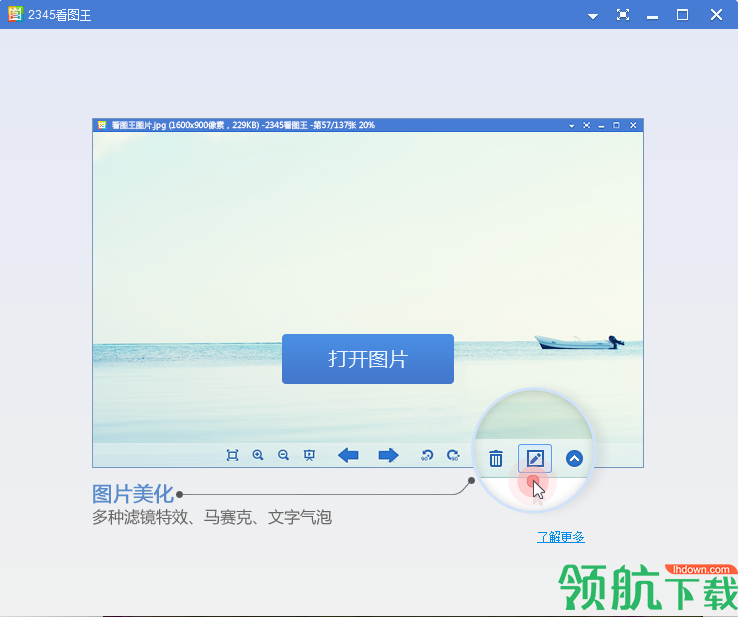
Task: Start slideshow with the presentation icon
Action: tap(309, 455)
